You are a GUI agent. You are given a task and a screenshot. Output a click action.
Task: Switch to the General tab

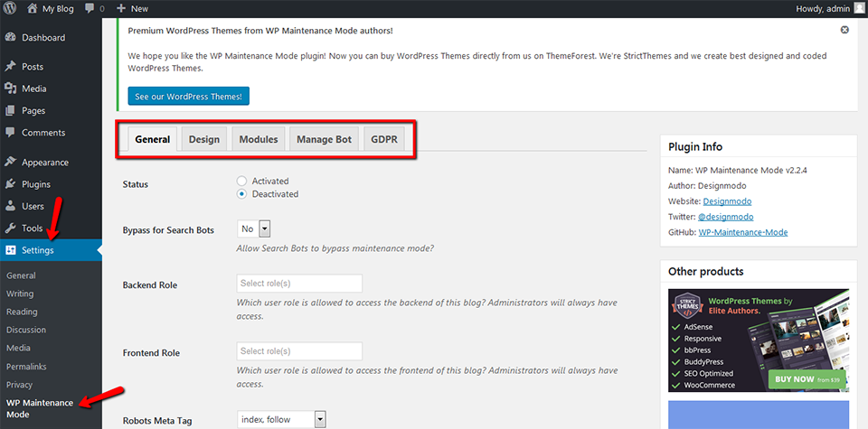pyautogui.click(x=152, y=139)
